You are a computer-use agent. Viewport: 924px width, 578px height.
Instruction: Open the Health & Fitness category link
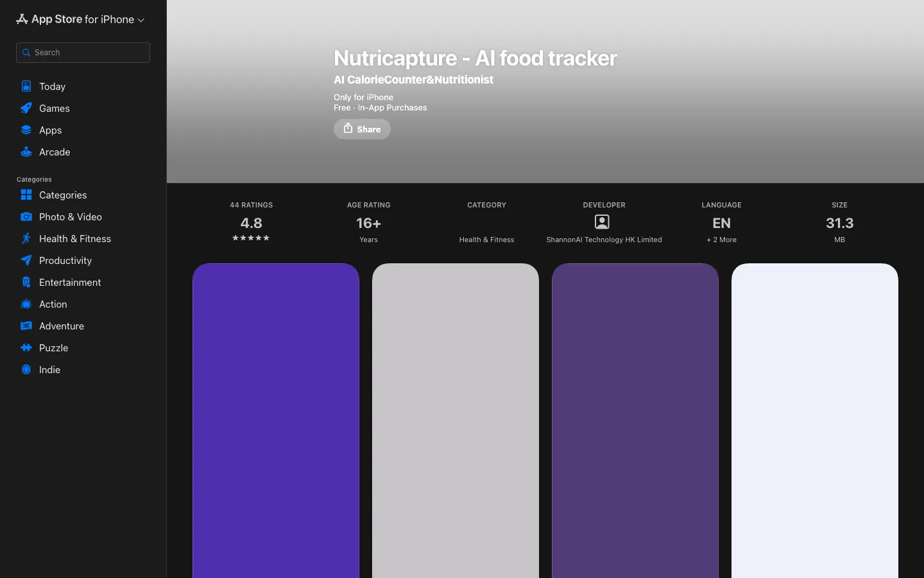tap(486, 240)
